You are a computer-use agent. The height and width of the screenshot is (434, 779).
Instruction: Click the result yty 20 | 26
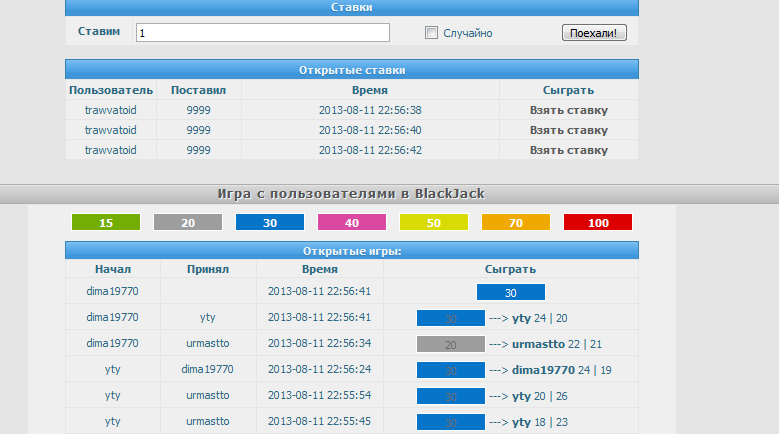click(540, 396)
